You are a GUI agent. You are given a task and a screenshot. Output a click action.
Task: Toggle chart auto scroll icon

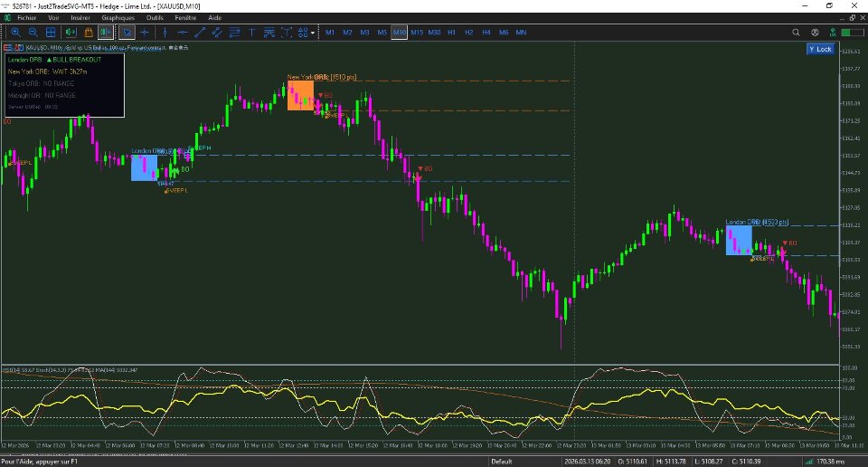point(71,33)
